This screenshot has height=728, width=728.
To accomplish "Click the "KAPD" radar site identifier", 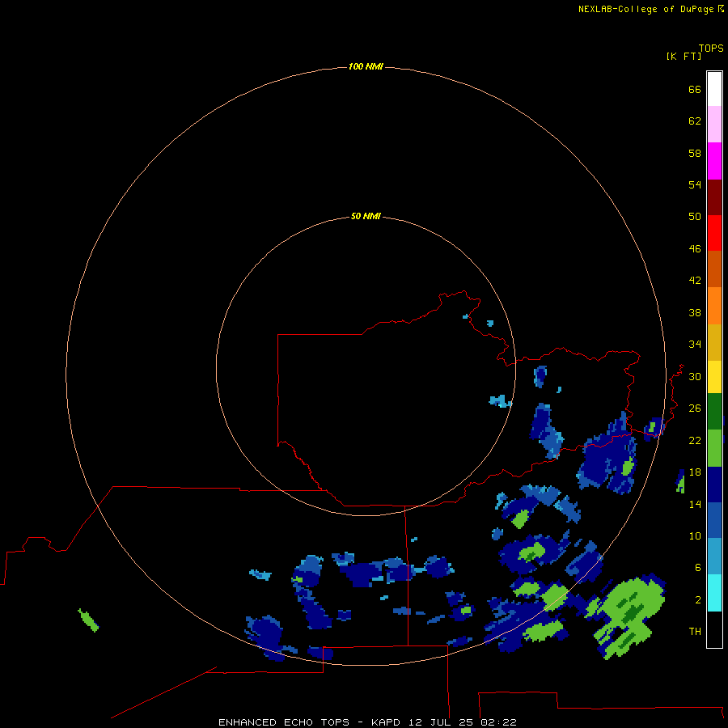I will (x=386, y=722).
